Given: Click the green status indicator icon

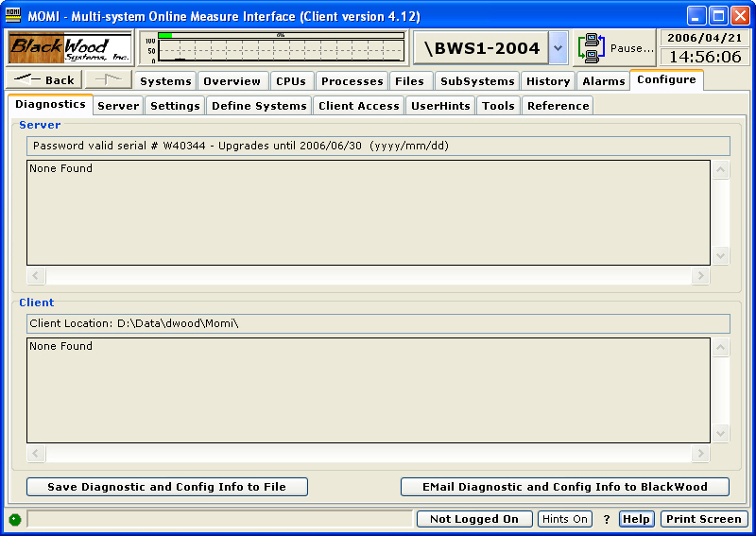Looking at the screenshot, I should [x=15, y=520].
